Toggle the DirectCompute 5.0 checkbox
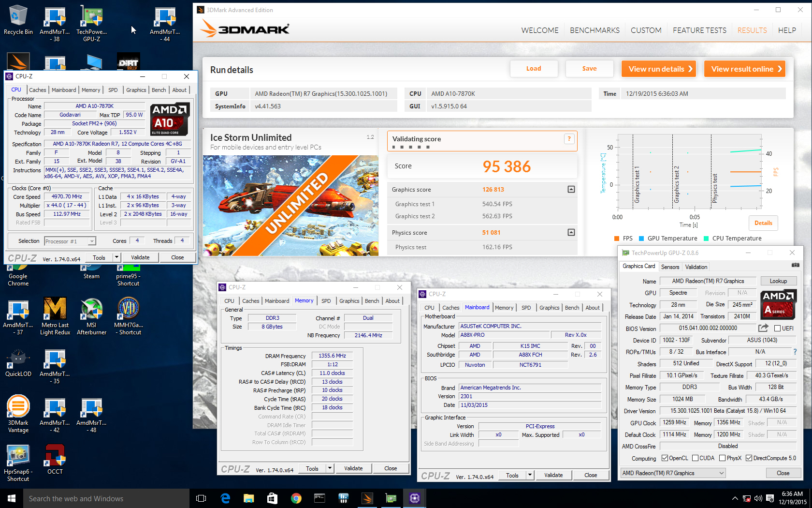Image resolution: width=812 pixels, height=508 pixels. 749,458
